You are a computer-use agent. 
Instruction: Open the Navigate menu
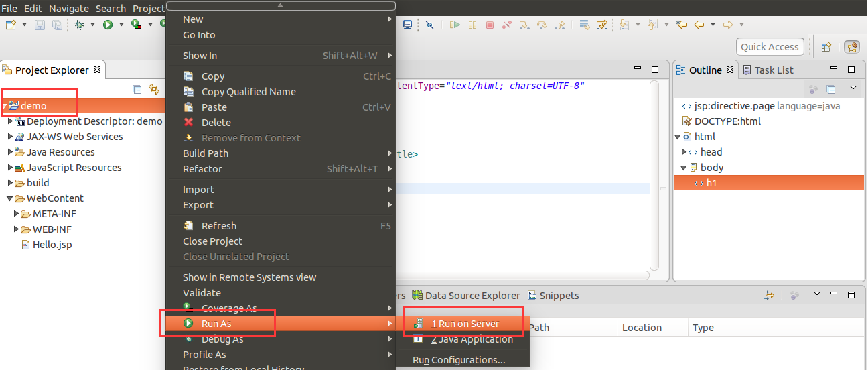(69, 8)
